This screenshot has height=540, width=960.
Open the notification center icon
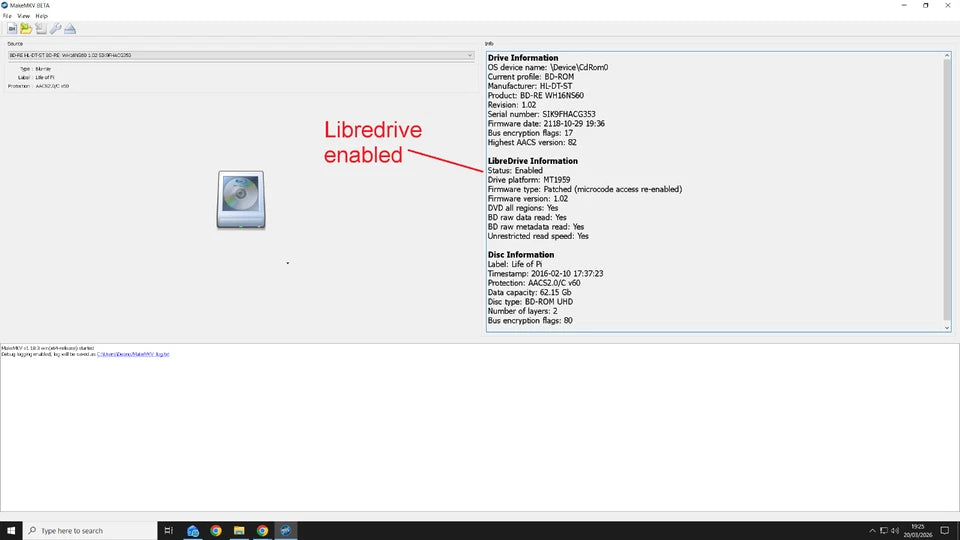(945, 530)
